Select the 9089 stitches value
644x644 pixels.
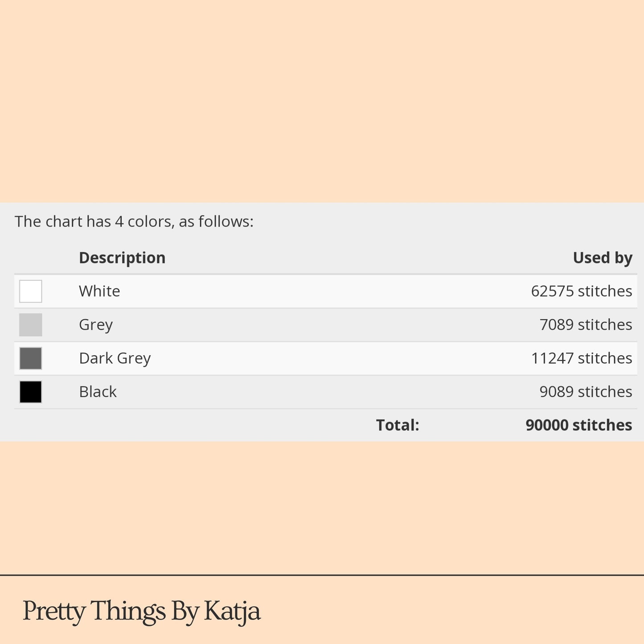coord(586,392)
